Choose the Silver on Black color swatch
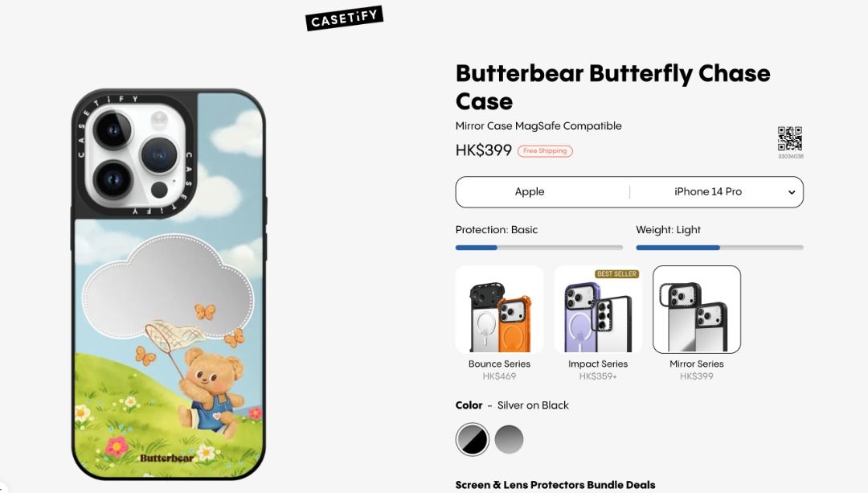The image size is (868, 493). [x=473, y=439]
